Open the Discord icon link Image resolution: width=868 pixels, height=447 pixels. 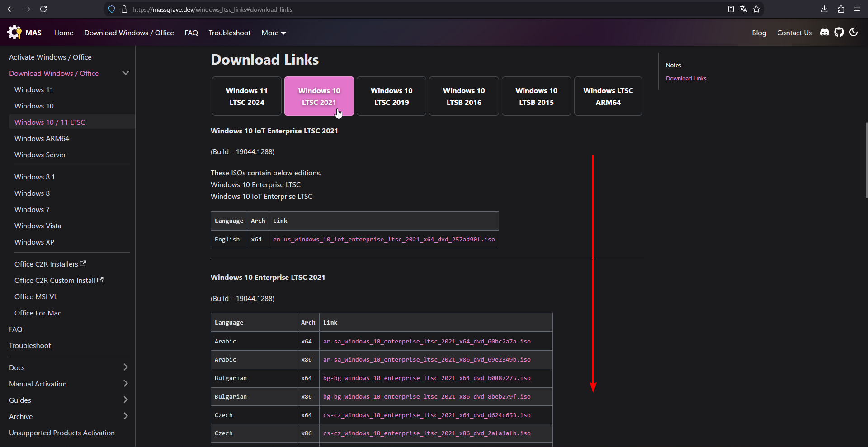click(825, 32)
